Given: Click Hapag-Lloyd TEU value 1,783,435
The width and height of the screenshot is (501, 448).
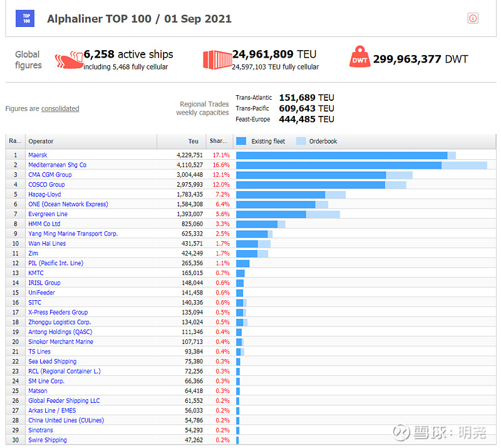Looking at the screenshot, I should pos(190,194).
